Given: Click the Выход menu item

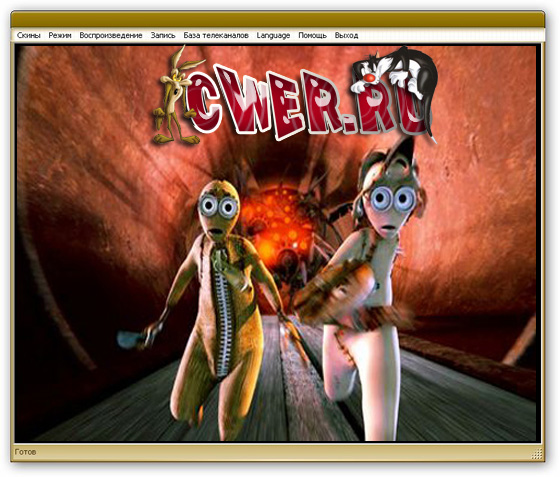Looking at the screenshot, I should (x=346, y=35).
